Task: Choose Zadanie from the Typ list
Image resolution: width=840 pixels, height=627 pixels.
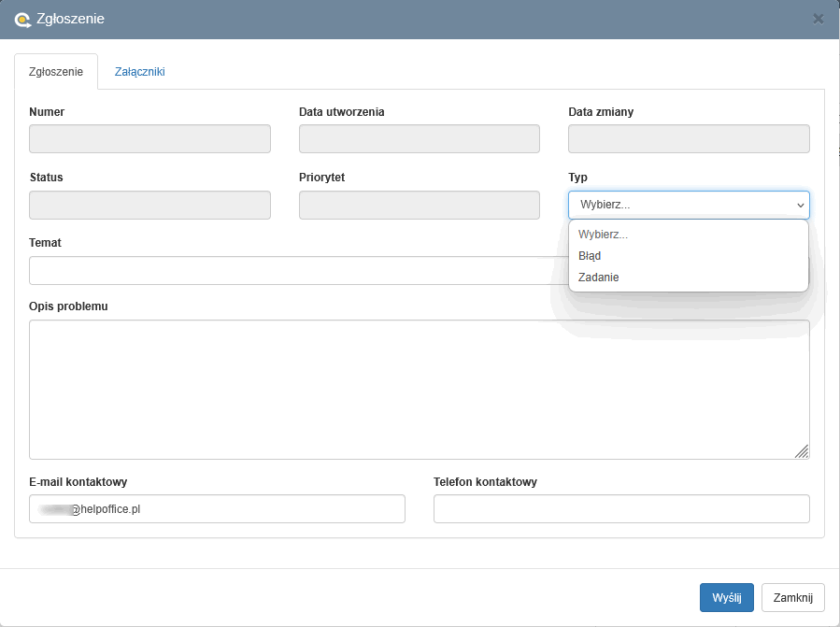Action: click(598, 278)
